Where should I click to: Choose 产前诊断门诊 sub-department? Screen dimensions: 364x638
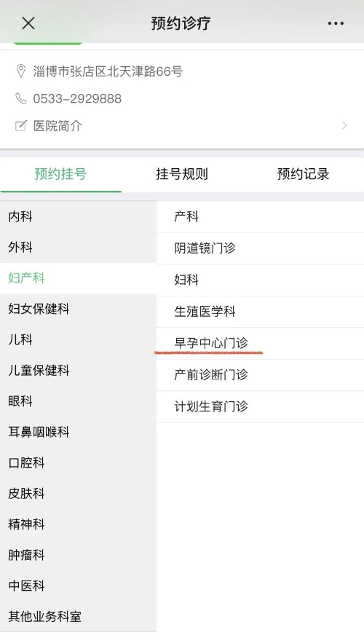pos(261,375)
